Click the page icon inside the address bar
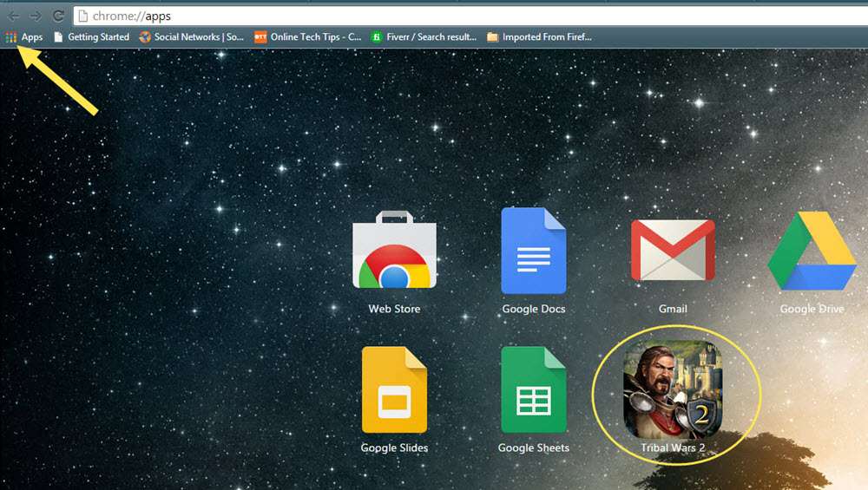 click(83, 16)
